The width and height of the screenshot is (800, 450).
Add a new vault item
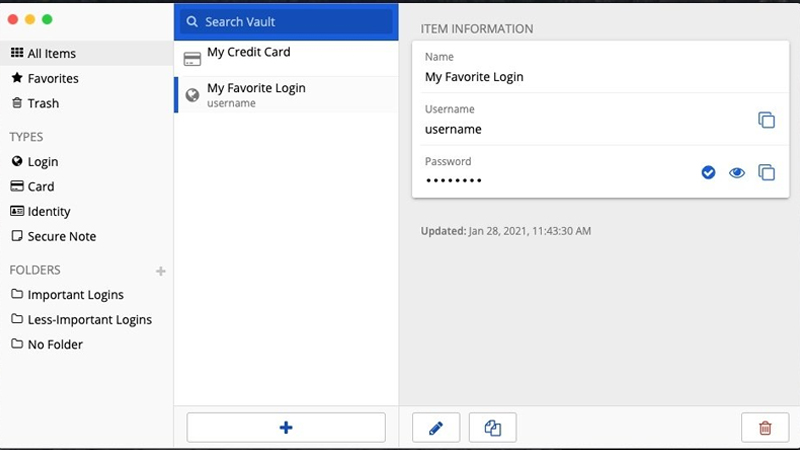[286, 427]
